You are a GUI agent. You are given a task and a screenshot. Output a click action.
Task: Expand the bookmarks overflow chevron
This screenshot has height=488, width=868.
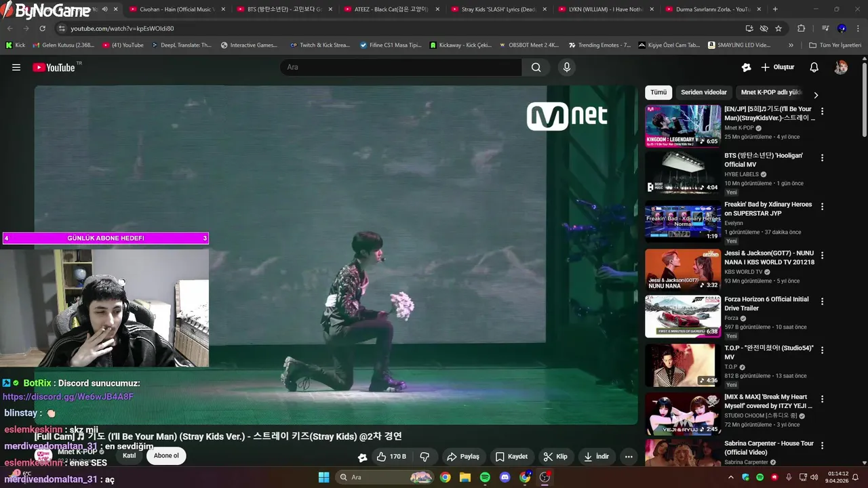(791, 45)
